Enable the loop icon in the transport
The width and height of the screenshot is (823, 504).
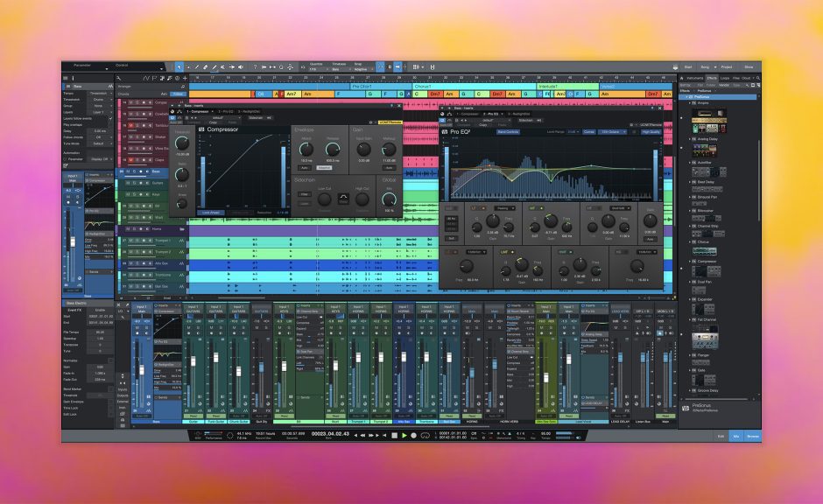point(426,436)
